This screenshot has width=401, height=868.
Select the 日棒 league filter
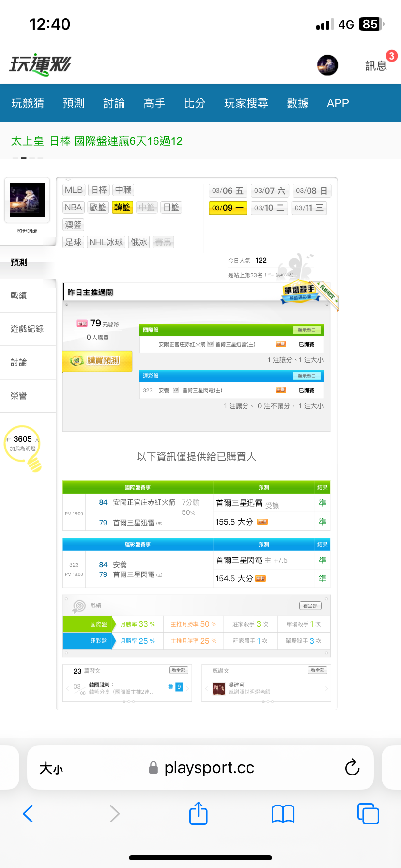click(99, 190)
